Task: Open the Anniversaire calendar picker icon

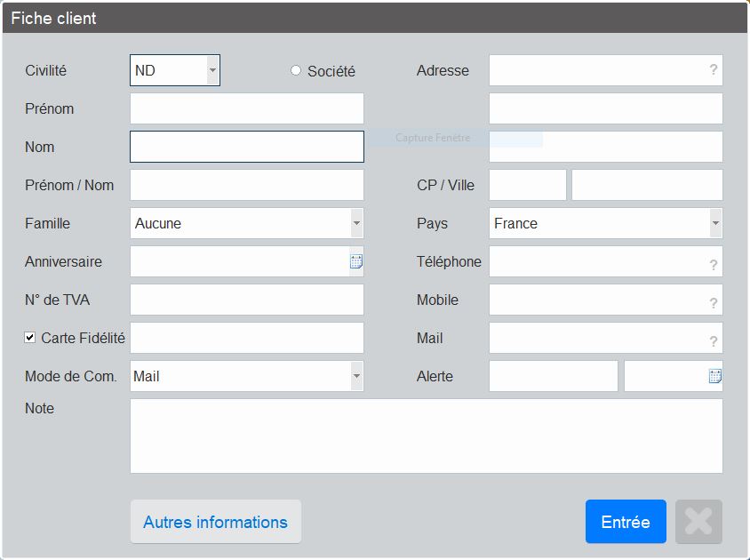Action: 356,261
